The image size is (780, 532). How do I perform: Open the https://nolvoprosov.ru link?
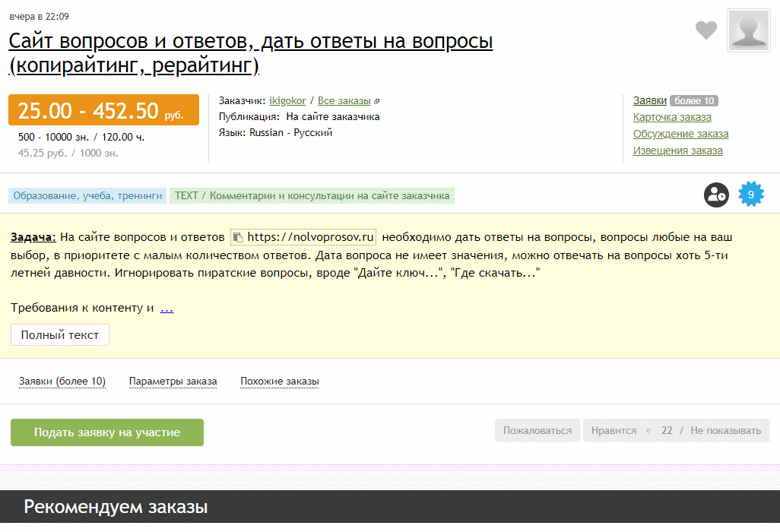pyautogui.click(x=310, y=237)
